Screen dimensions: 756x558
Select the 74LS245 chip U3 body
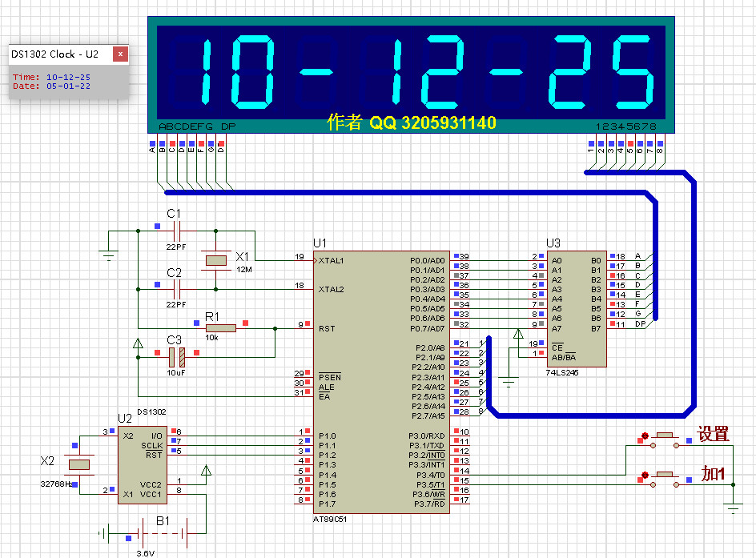point(577,309)
